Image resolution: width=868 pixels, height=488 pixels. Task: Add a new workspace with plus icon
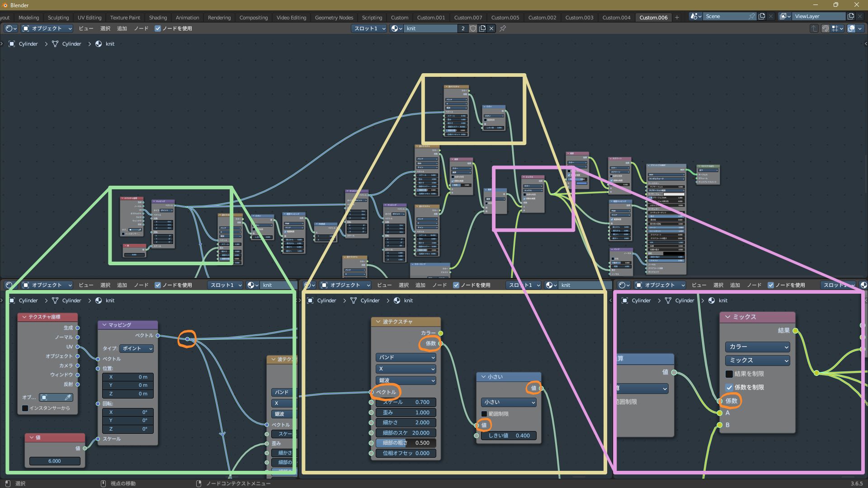coord(677,18)
